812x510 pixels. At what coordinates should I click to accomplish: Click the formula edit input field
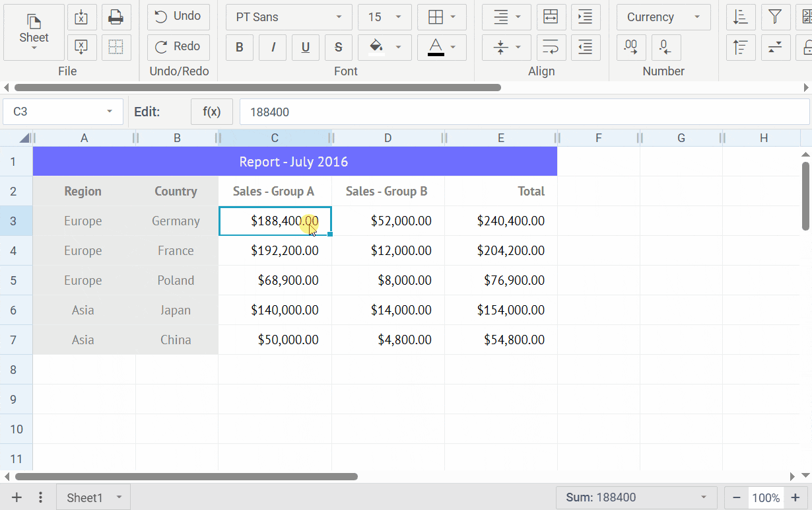pos(524,112)
